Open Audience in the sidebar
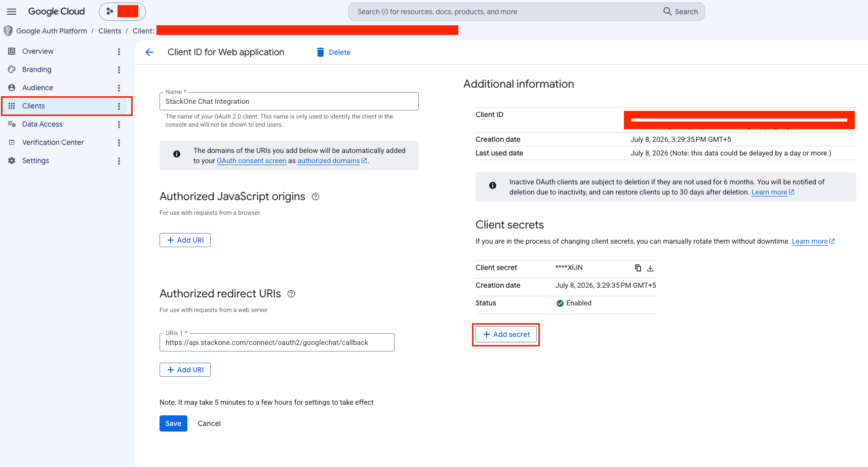 (37, 88)
